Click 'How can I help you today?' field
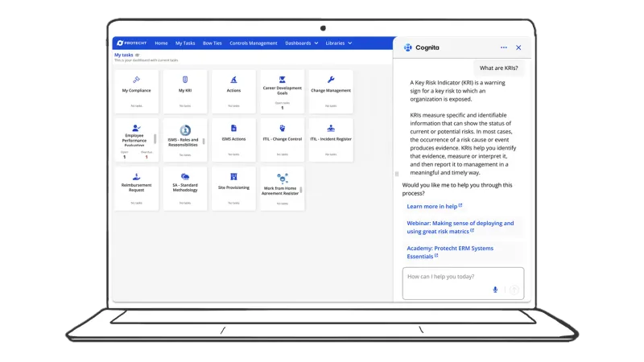Image resolution: width=644 pixels, height=362 pixels. [463, 283]
